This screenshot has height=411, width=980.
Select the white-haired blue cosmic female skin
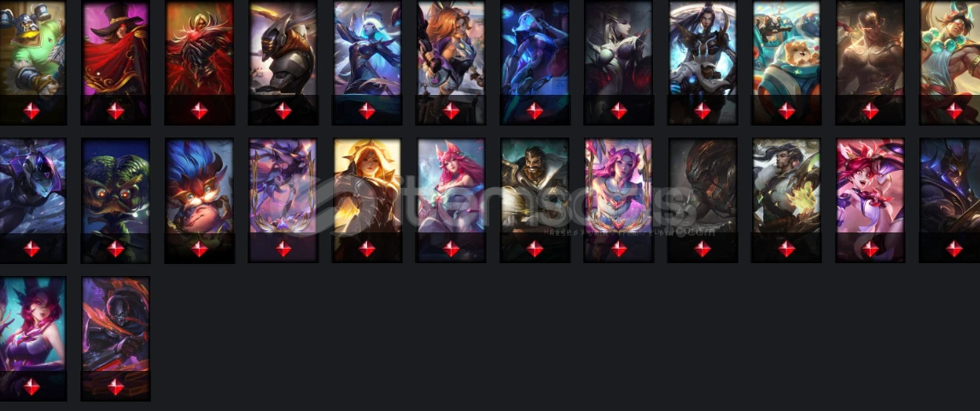pos(367,48)
